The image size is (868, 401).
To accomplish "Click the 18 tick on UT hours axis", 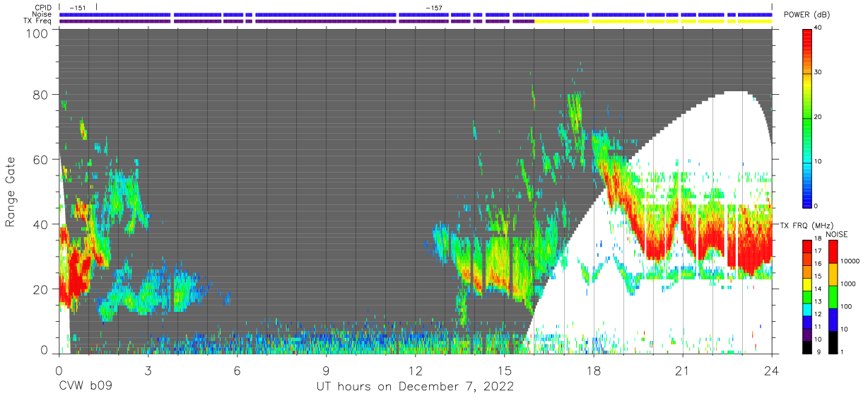I will pyautogui.click(x=593, y=370).
